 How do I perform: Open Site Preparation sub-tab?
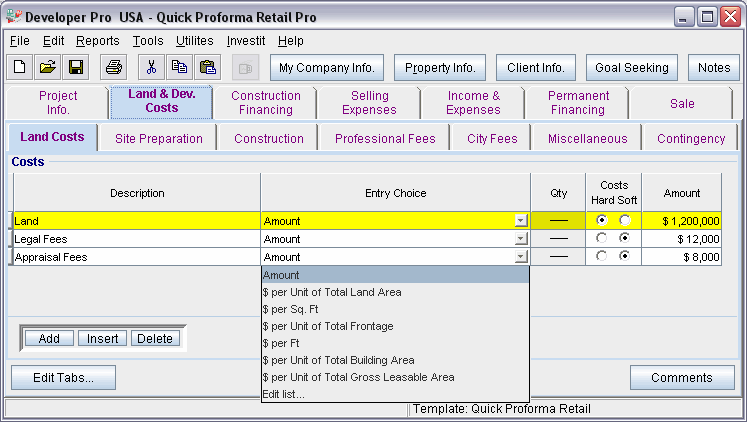[159, 139]
